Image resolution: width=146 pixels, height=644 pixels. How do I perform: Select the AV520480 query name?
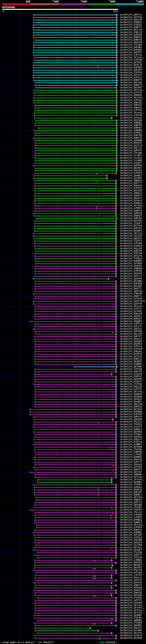pyautogui.click(x=8, y=8)
